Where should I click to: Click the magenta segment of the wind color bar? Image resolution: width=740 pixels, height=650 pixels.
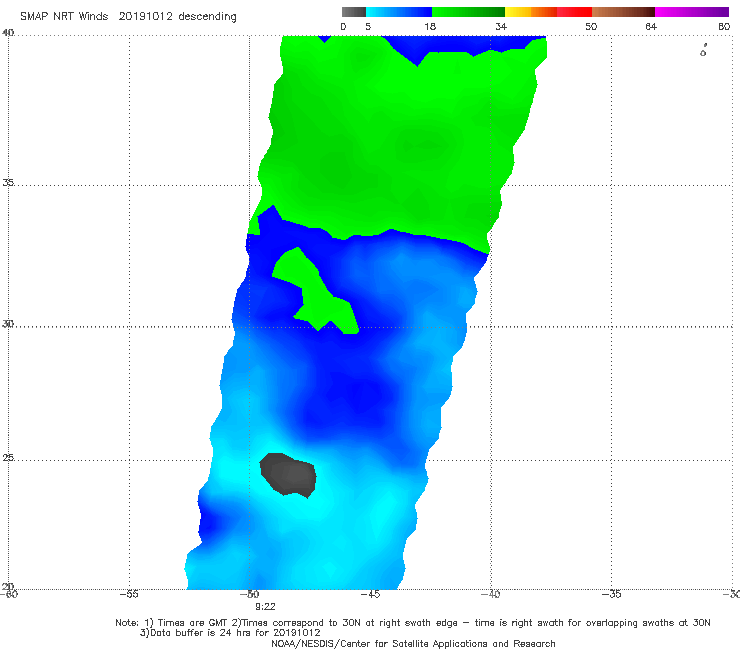click(x=692, y=12)
